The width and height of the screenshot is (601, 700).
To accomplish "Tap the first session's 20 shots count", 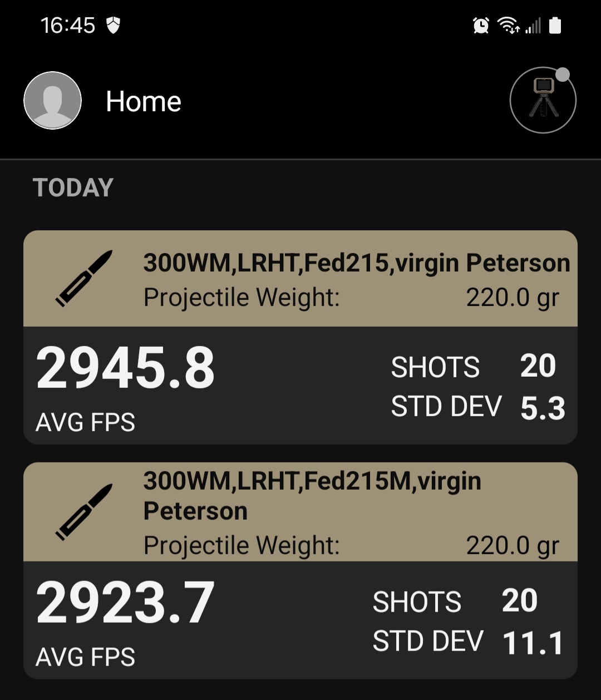I will (538, 366).
